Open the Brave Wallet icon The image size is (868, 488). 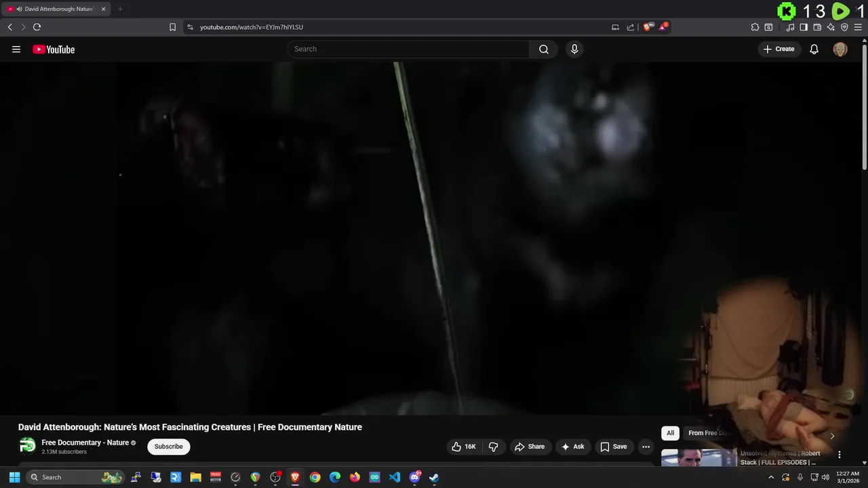817,27
